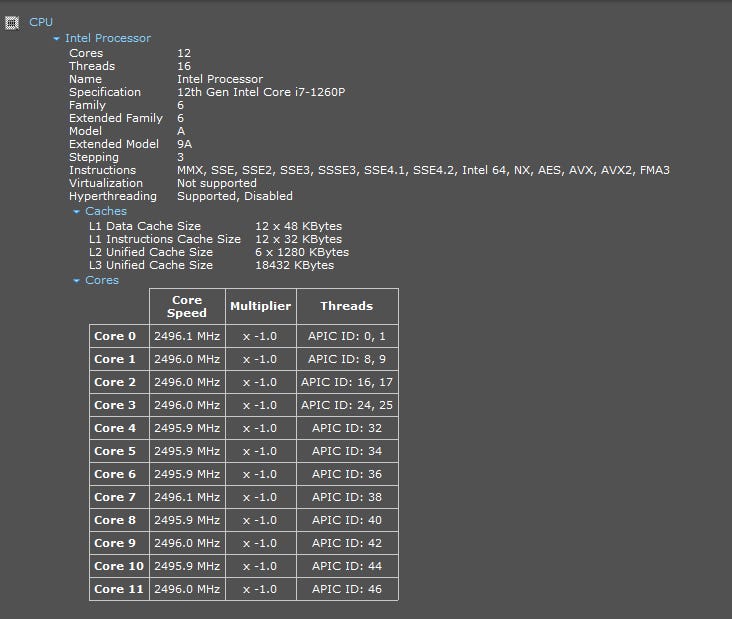Click the CPU chip icon
The image size is (732, 619).
click(12, 22)
